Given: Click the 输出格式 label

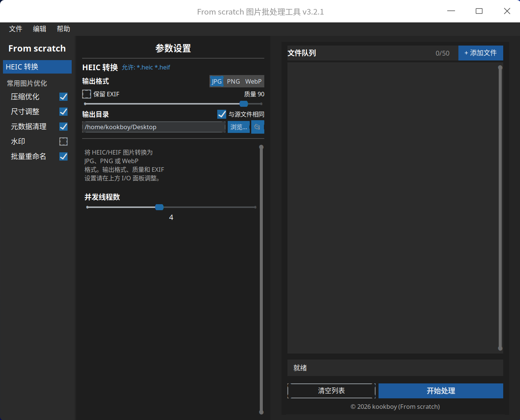Looking at the screenshot, I should click(96, 81).
